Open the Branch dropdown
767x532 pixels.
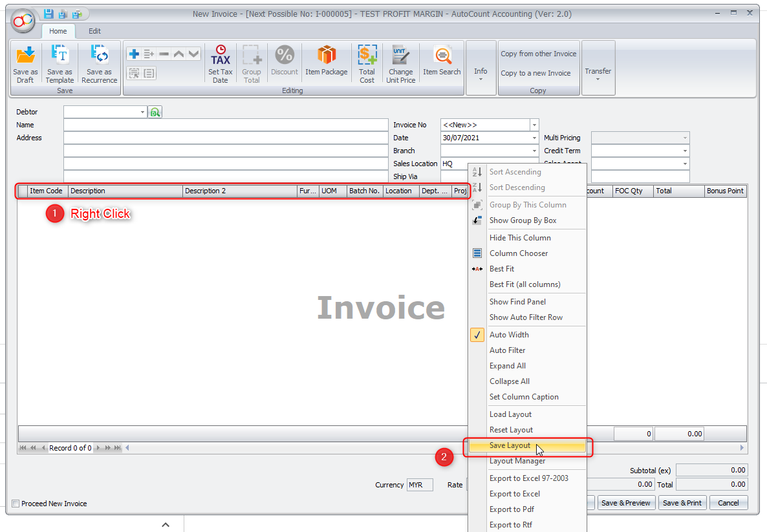coord(534,151)
